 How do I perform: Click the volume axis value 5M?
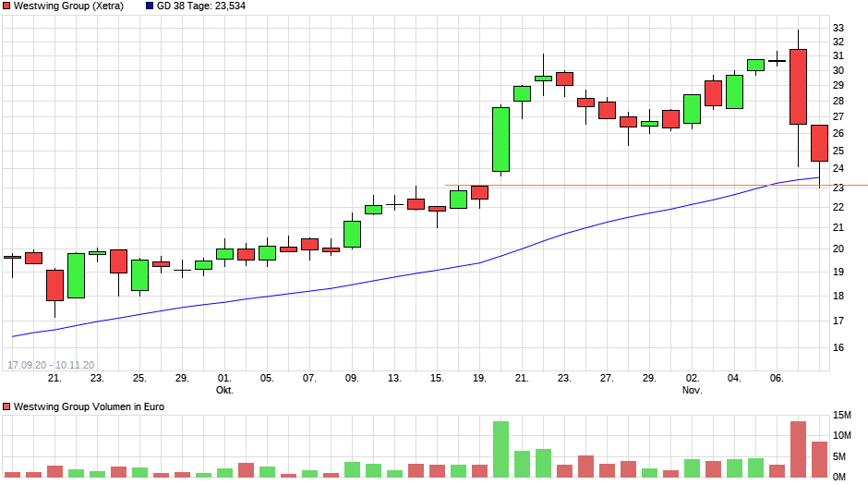click(839, 456)
